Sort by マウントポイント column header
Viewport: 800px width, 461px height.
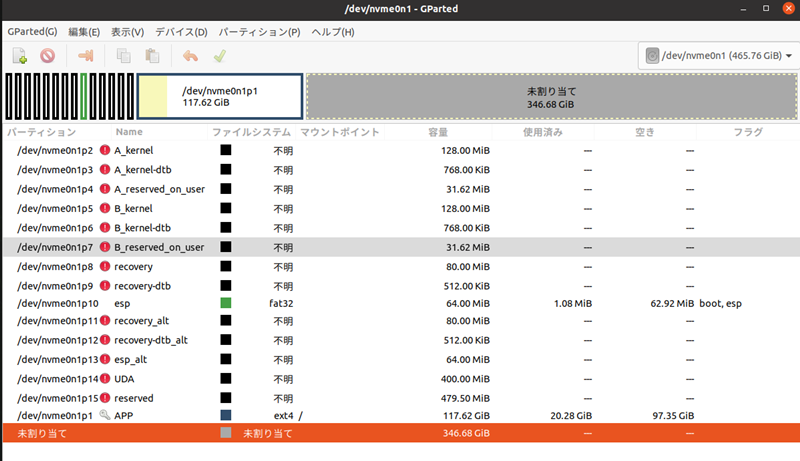click(x=340, y=132)
